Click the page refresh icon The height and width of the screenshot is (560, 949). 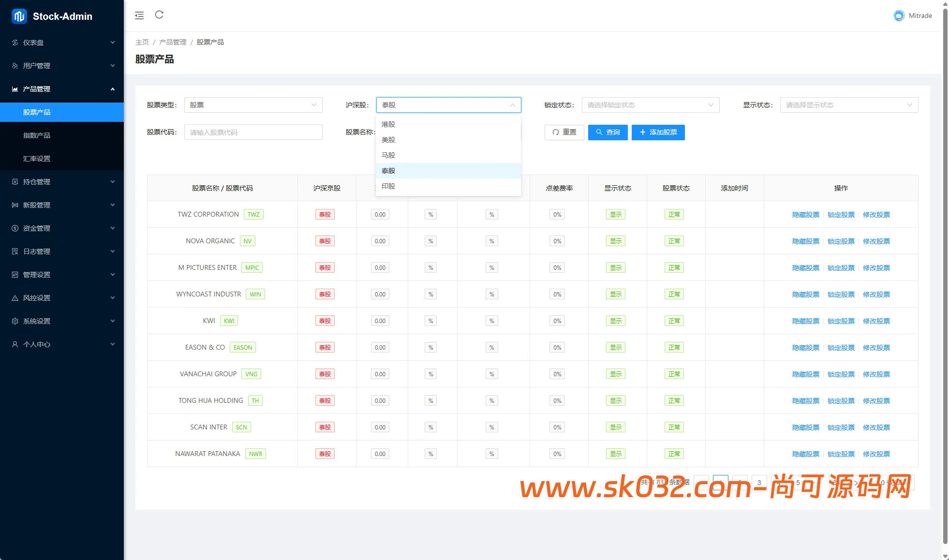click(x=159, y=15)
